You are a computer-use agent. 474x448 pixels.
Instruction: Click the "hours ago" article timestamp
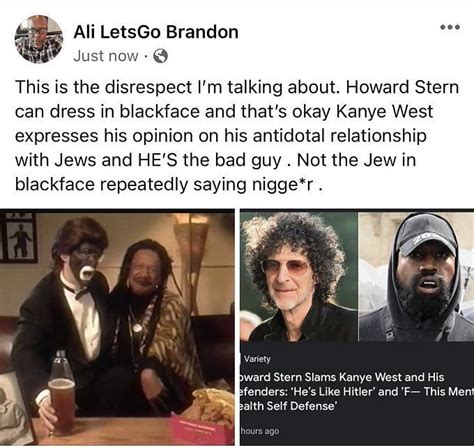(260, 431)
